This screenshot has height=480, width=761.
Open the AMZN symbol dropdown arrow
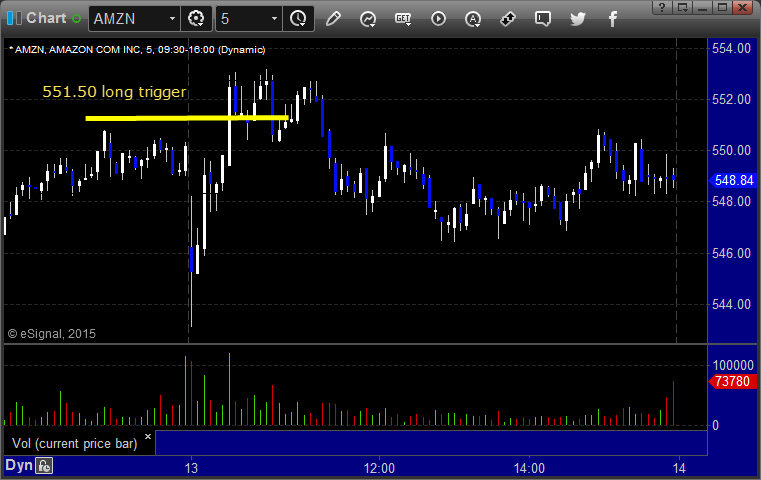point(172,19)
